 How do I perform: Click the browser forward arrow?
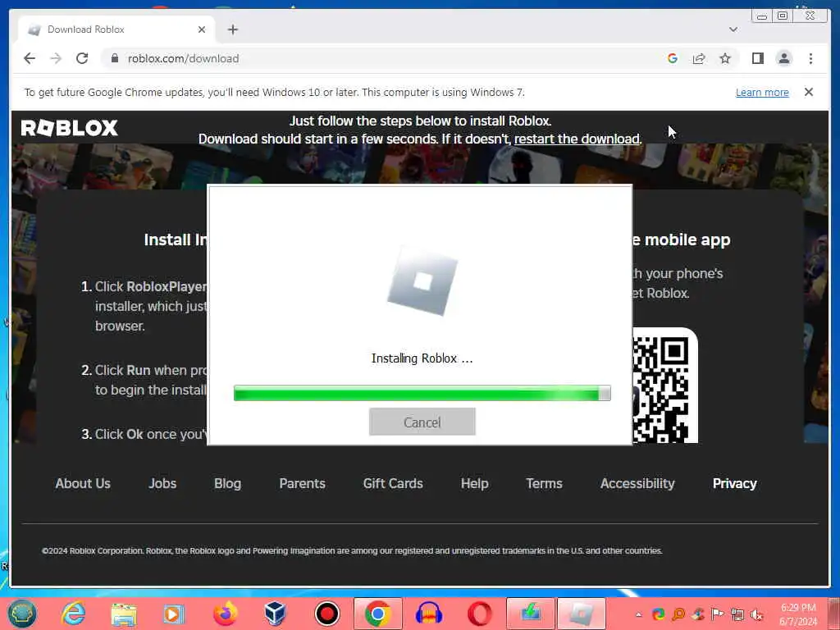56,58
